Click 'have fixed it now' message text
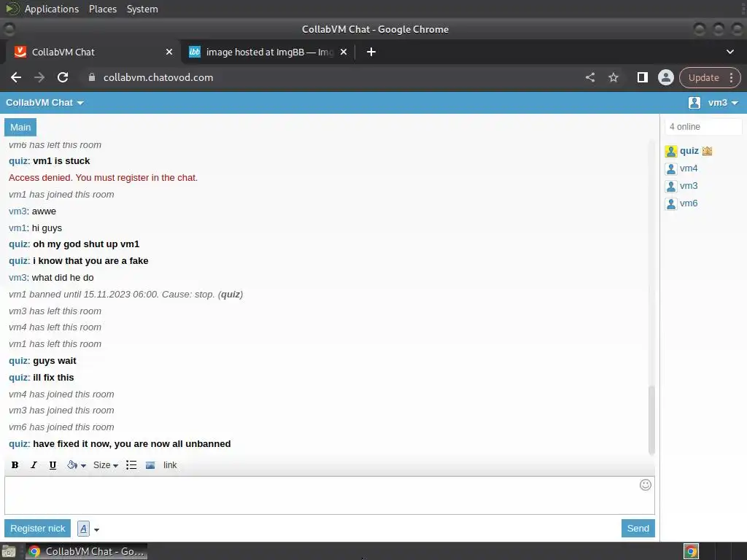The height and width of the screenshot is (560, 747). click(x=131, y=444)
